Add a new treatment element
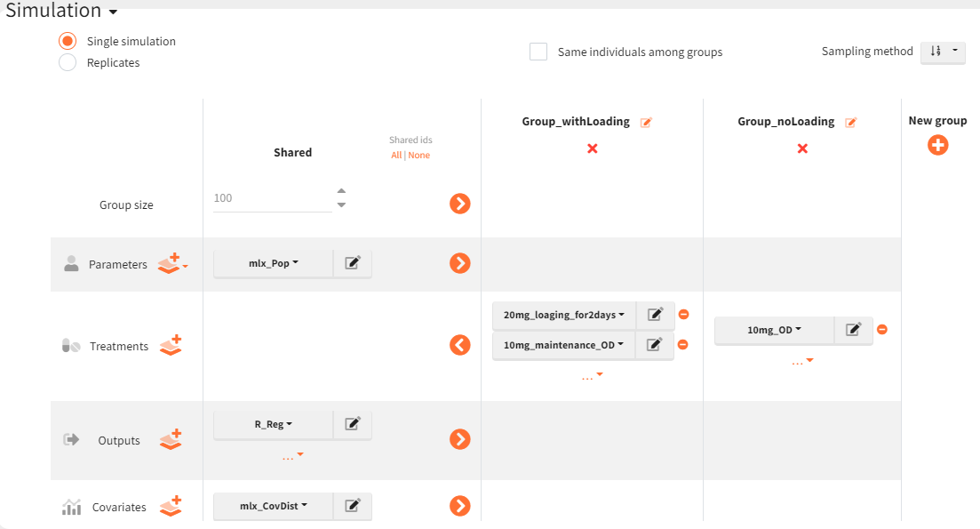 coord(171,345)
